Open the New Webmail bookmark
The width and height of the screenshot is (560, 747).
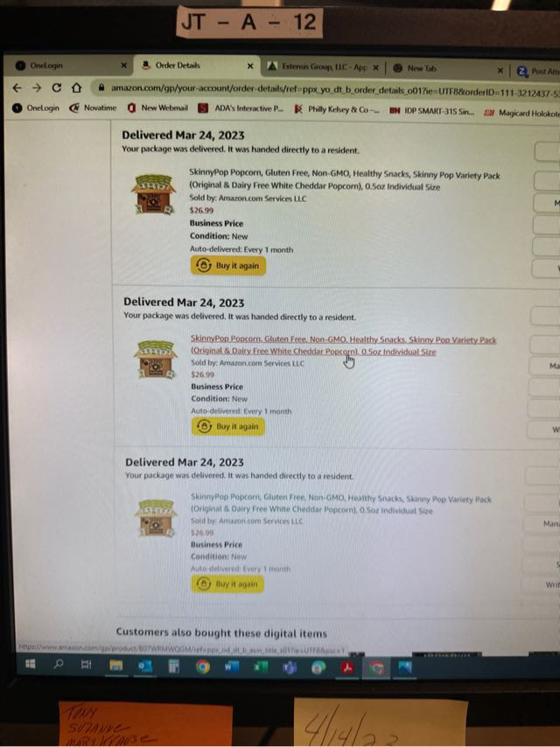point(158,108)
